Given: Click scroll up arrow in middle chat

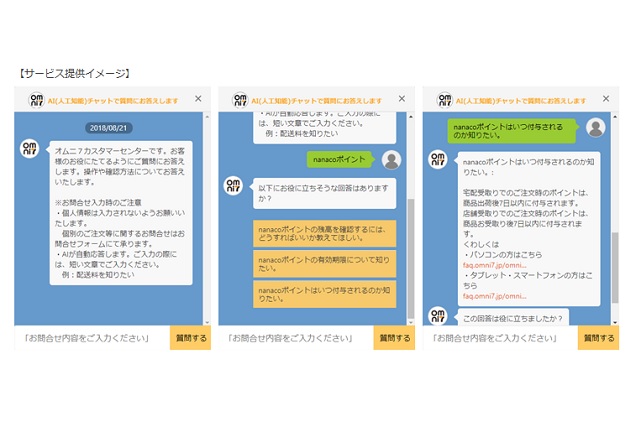Looking at the screenshot, I should 410,117.
